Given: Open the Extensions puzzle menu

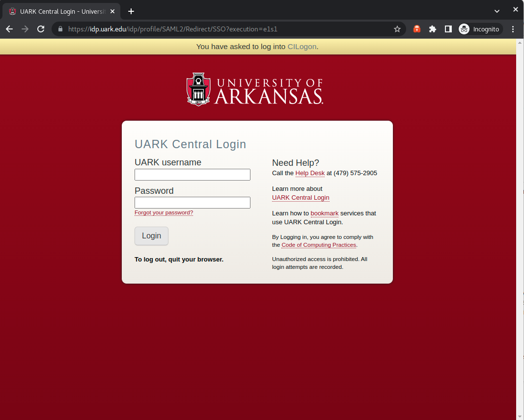Looking at the screenshot, I should click(433, 29).
